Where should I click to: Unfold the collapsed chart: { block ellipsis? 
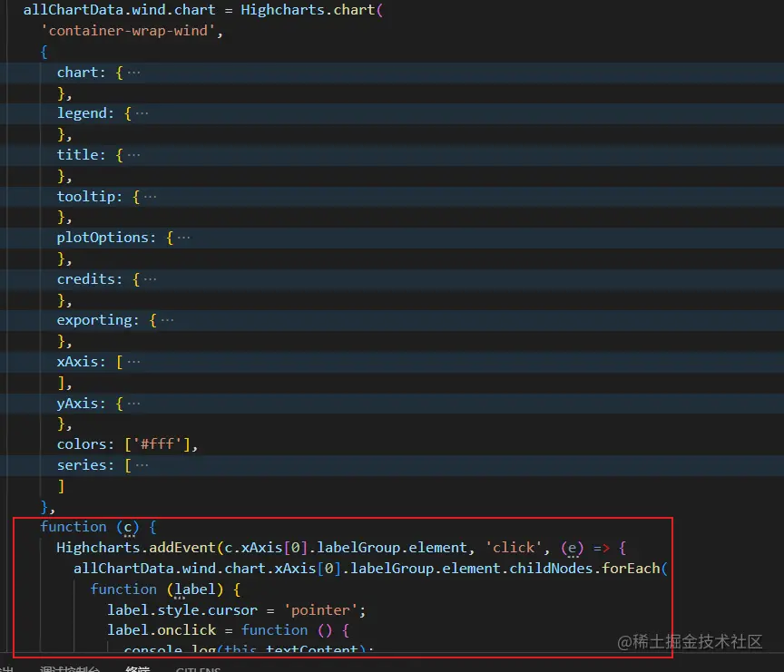133,73
